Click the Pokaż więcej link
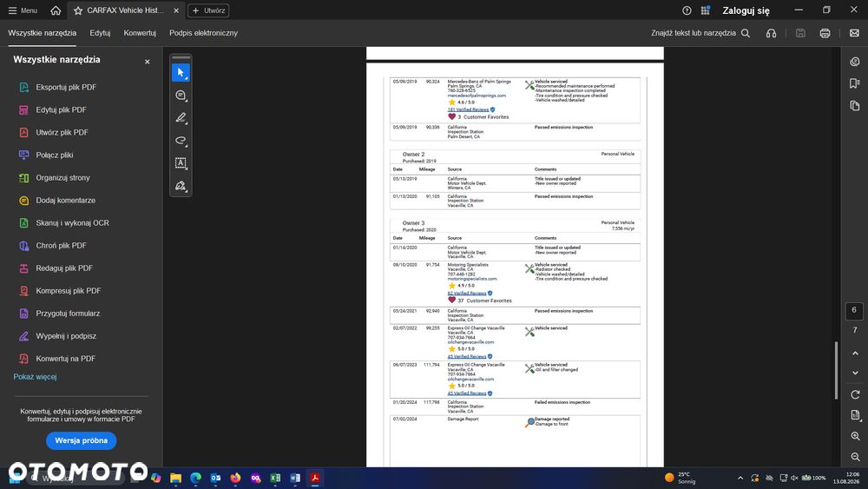 [35, 377]
